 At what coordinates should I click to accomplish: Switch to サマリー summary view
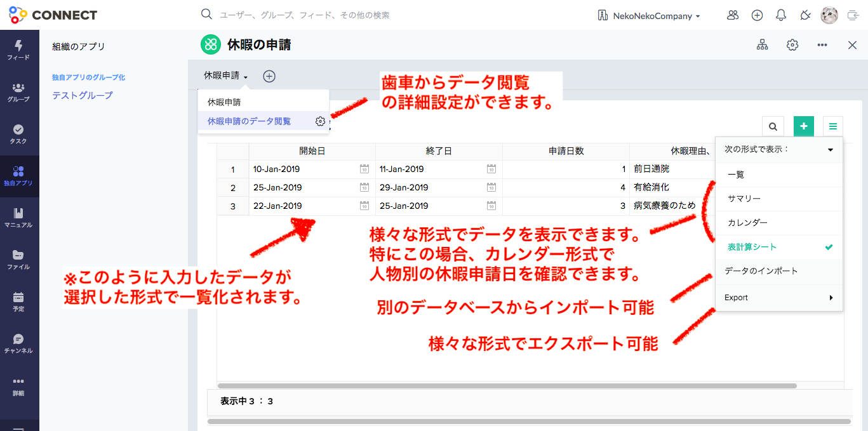pyautogui.click(x=778, y=199)
